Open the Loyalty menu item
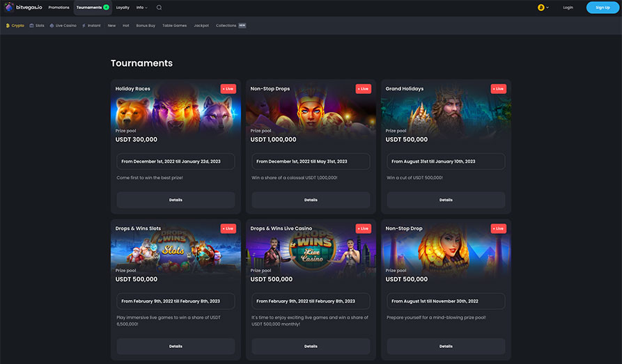Image resolution: width=622 pixels, height=364 pixels. point(123,8)
